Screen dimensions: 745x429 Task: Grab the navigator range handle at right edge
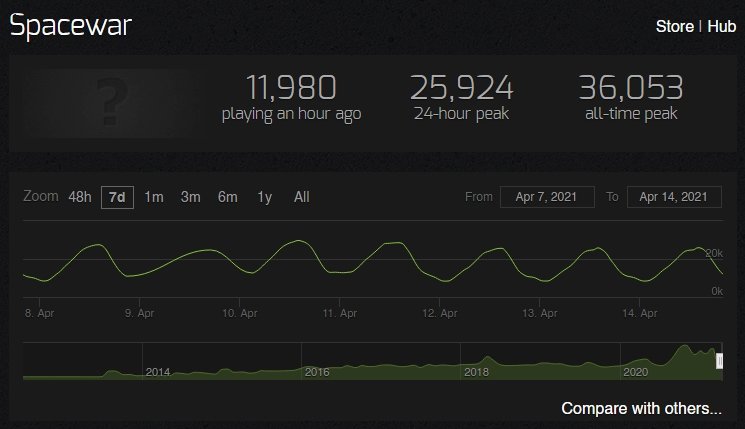click(719, 362)
